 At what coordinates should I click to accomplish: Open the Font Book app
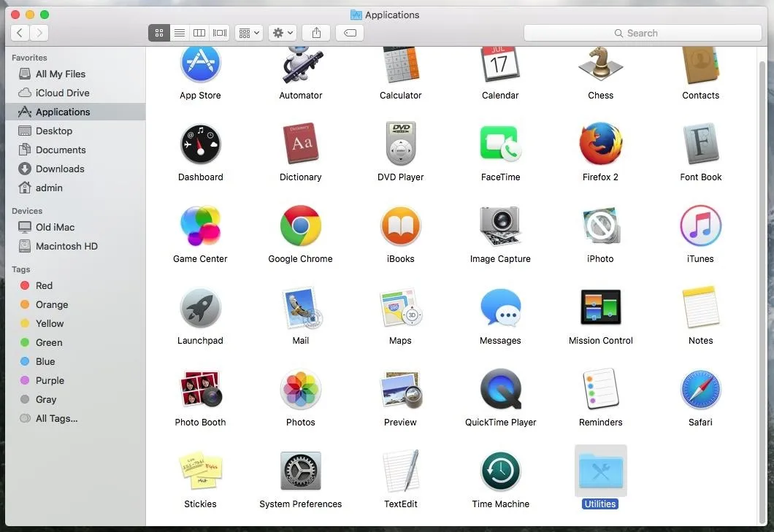click(x=700, y=144)
